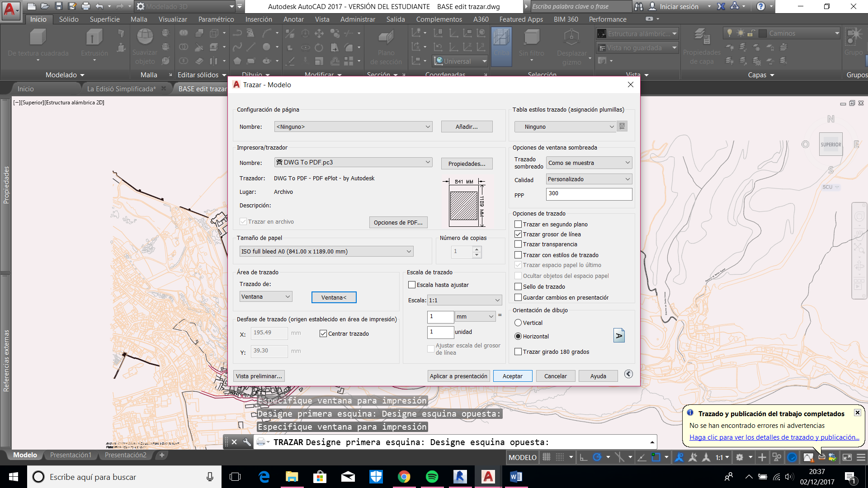
Task: Select the Plano de sección tool
Action: pyautogui.click(x=385, y=38)
